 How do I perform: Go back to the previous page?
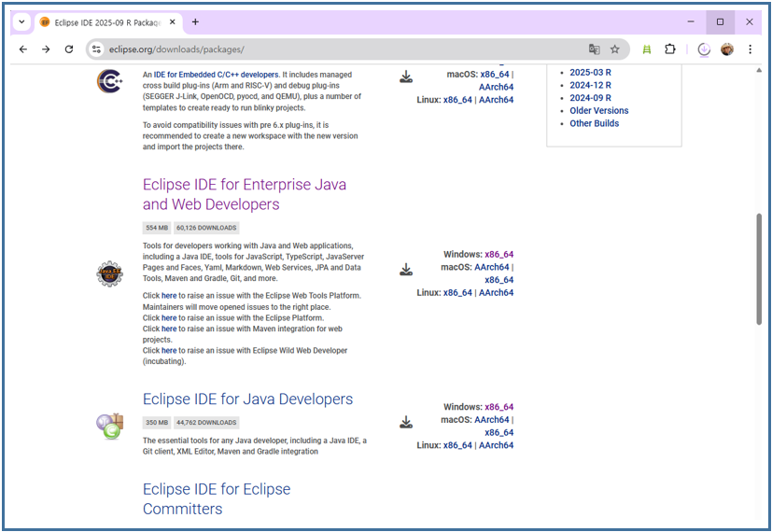point(23,49)
